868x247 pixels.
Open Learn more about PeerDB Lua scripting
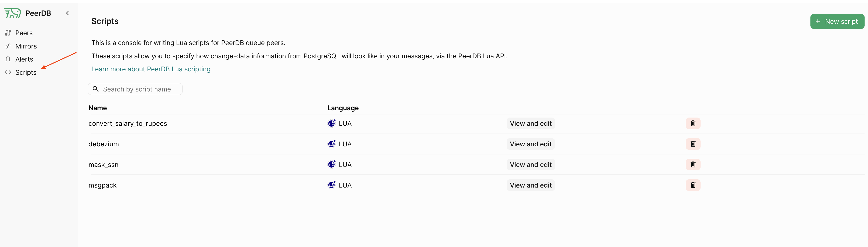click(x=151, y=69)
